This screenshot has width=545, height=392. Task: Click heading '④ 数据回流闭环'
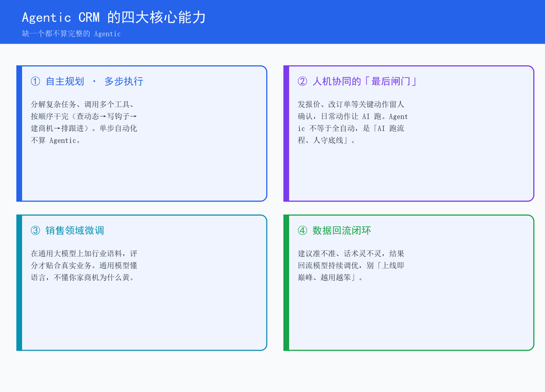pyautogui.click(x=335, y=230)
